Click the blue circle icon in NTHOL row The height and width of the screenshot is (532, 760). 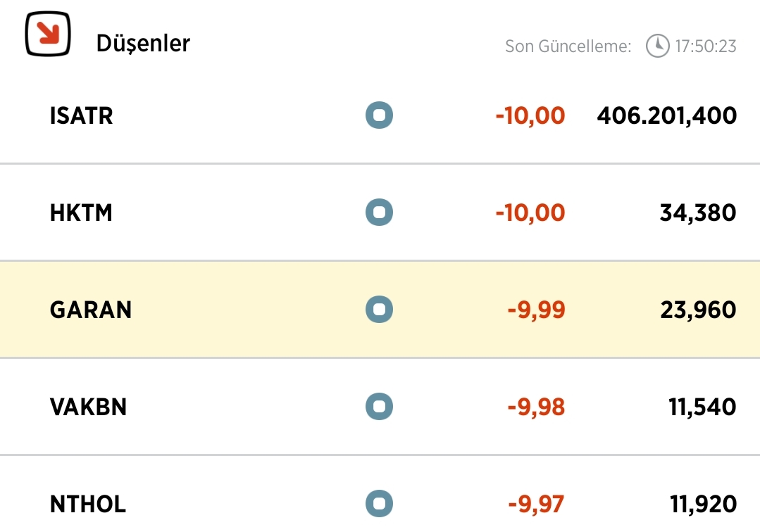(x=379, y=503)
